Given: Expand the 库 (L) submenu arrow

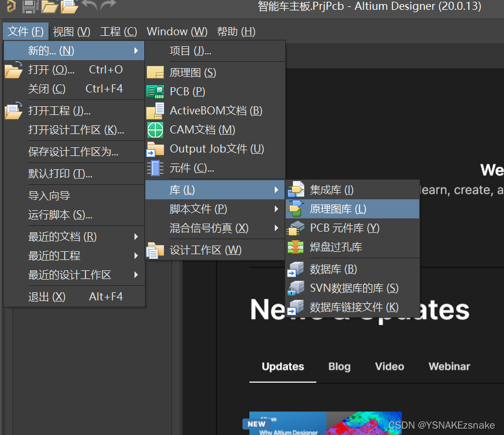Looking at the screenshot, I should point(277,190).
